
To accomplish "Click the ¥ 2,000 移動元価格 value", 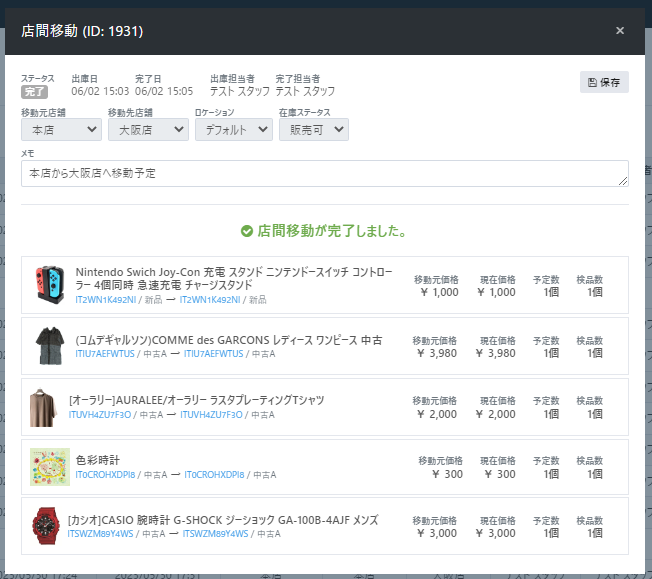I will pos(437,414).
